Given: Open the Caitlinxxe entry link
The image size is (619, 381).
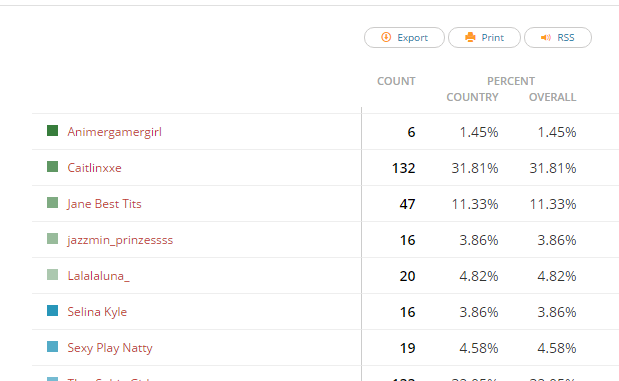Looking at the screenshot, I should click(94, 168).
